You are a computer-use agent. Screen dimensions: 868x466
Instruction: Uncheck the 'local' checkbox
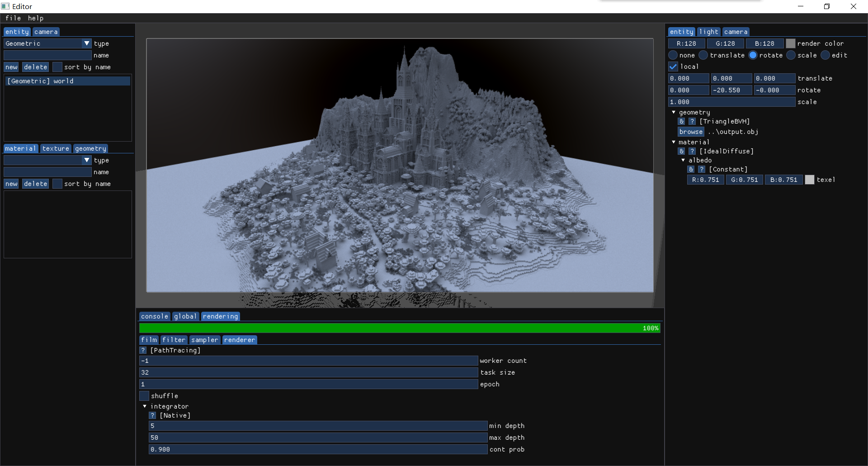tap(673, 67)
